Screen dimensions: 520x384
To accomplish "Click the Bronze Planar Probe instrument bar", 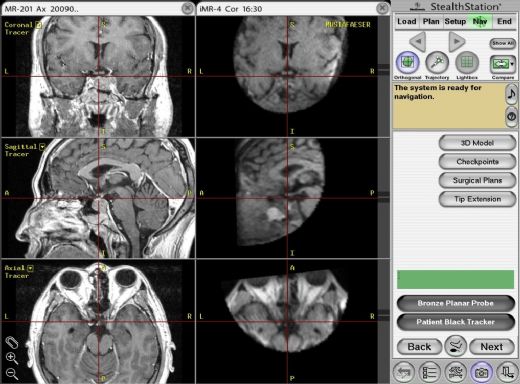I will (455, 303).
